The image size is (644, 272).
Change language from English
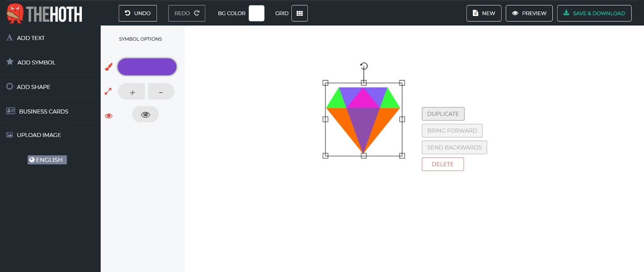click(47, 160)
